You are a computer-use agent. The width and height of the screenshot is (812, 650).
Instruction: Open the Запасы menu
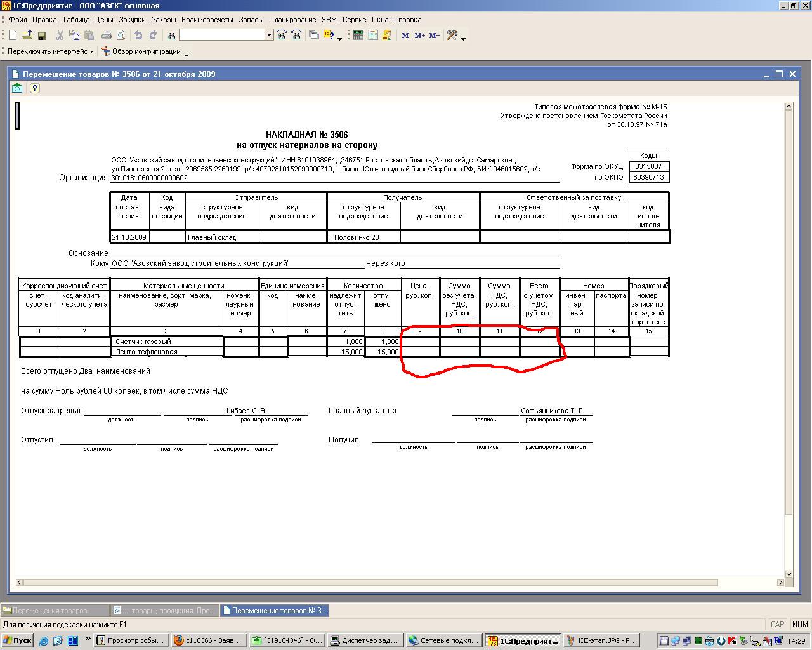point(251,20)
